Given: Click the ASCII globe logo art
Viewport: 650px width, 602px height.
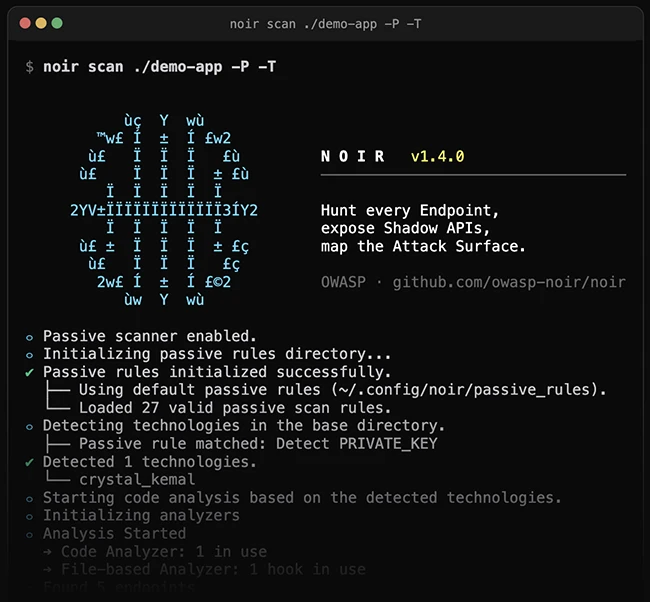Looking at the screenshot, I should 164,210.
